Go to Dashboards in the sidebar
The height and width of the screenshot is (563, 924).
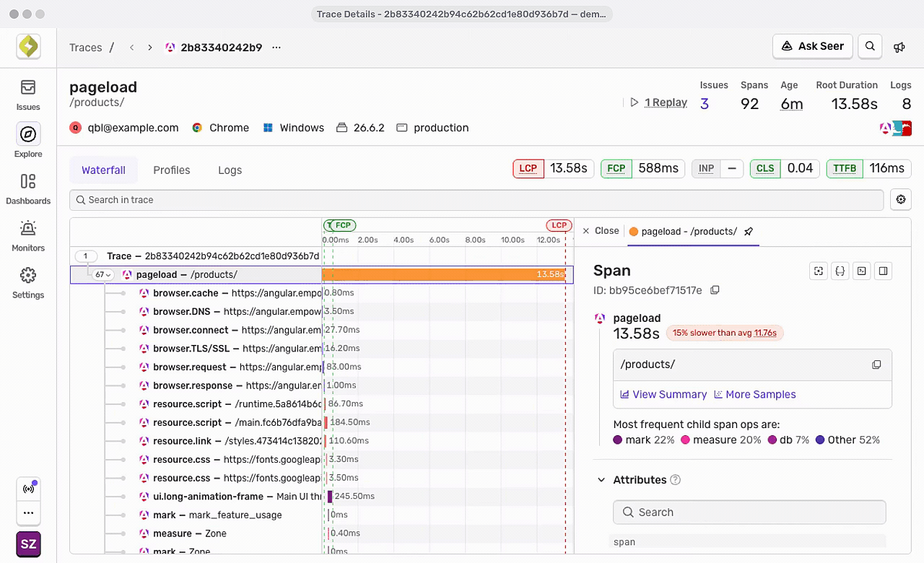[28, 188]
